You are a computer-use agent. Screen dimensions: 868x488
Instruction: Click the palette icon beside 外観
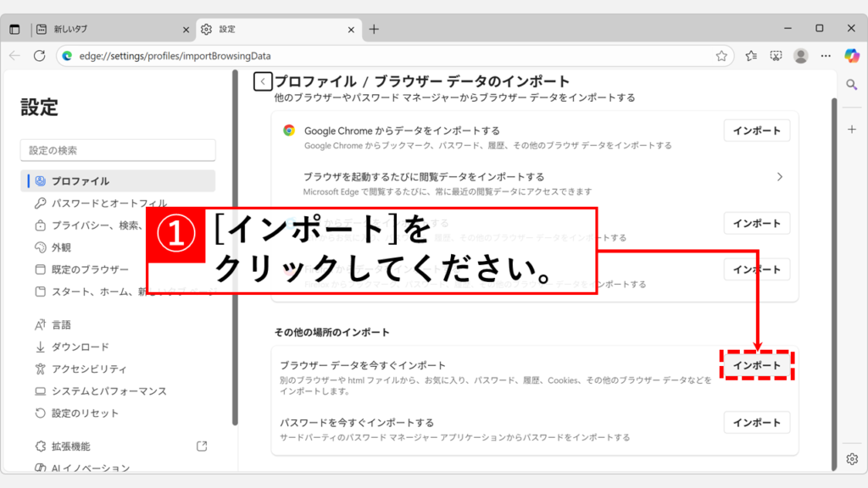(40, 247)
